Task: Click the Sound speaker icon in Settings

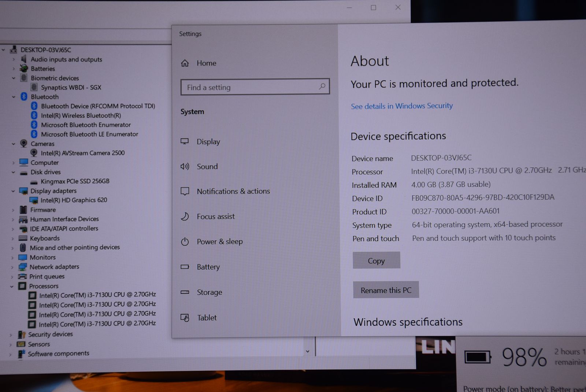Action: 185,166
